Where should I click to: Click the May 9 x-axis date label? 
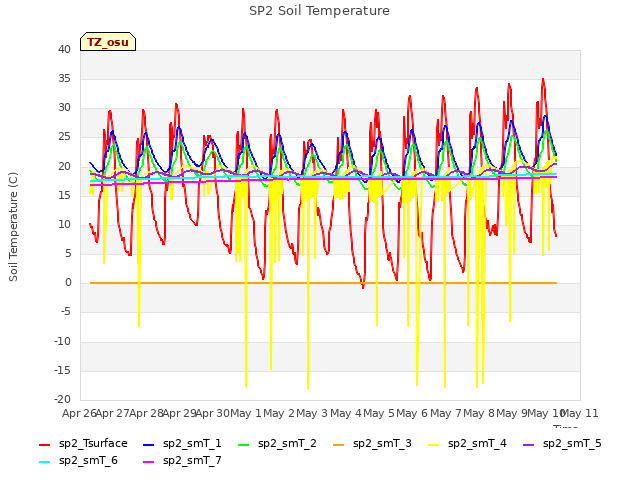(512, 414)
